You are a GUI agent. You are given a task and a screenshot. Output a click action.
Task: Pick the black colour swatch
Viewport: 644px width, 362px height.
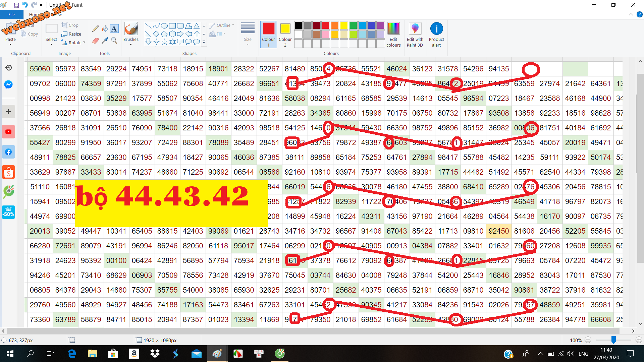(298, 25)
